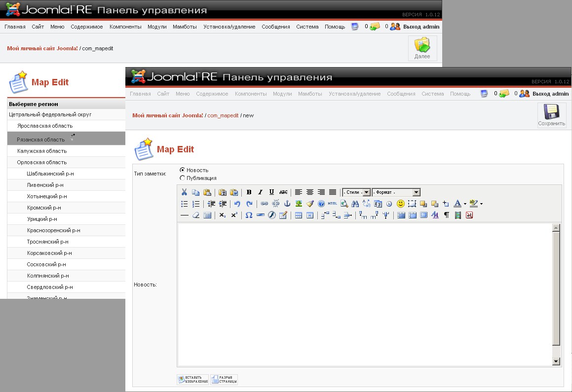
Task: Open Содержимое menu in back window
Action: tap(87, 27)
